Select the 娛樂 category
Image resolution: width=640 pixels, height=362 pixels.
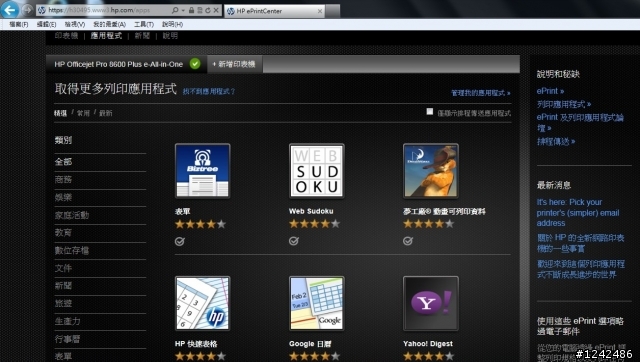pos(63,198)
